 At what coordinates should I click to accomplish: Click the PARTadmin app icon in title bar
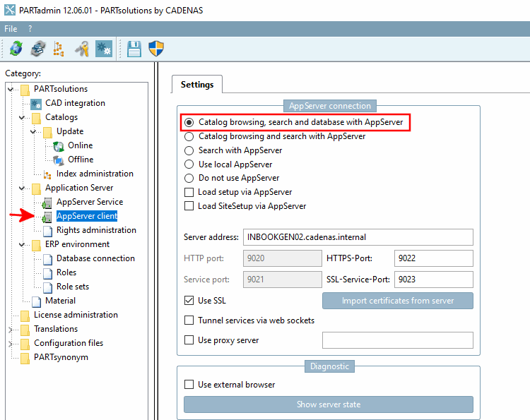click(10, 10)
